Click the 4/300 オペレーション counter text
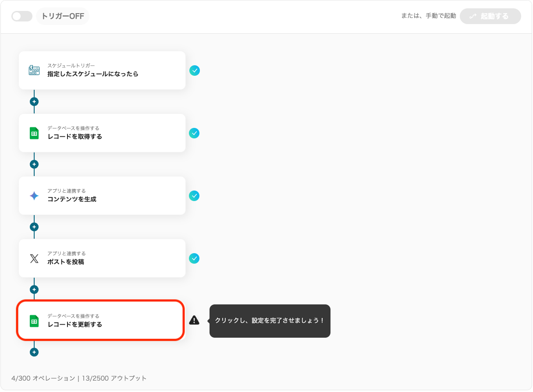 pos(43,378)
